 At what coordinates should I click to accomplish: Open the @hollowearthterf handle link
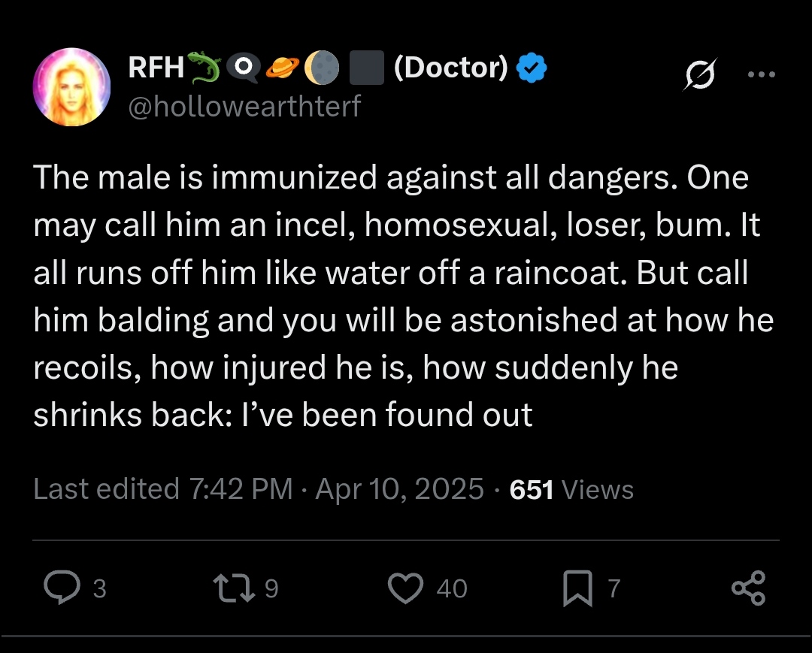(x=244, y=106)
